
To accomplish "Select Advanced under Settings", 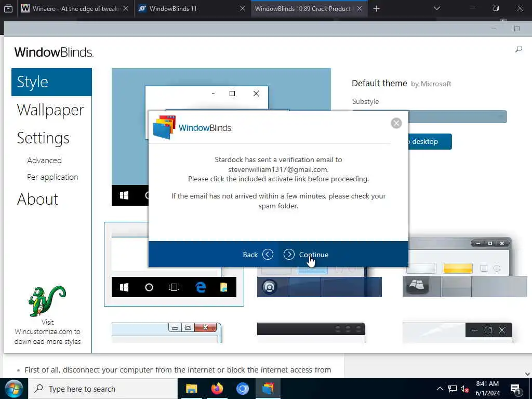I will 45,161.
